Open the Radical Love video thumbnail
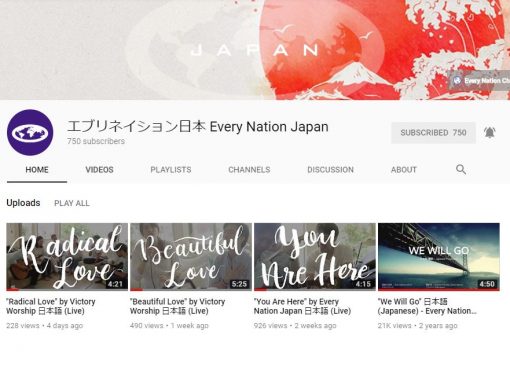510x382 pixels. pyautogui.click(x=67, y=257)
